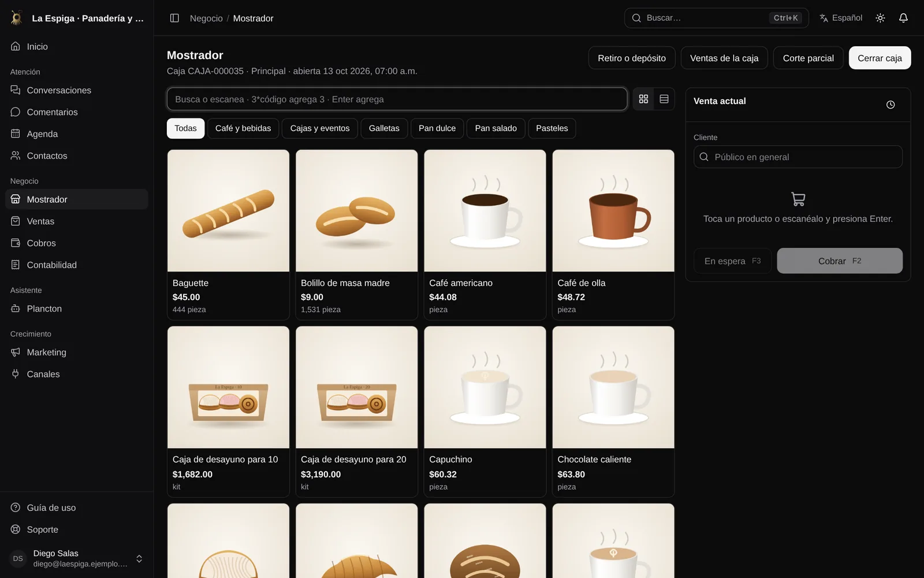The width and height of the screenshot is (924, 578).
Task: Filter by Galletas category
Action: click(384, 128)
